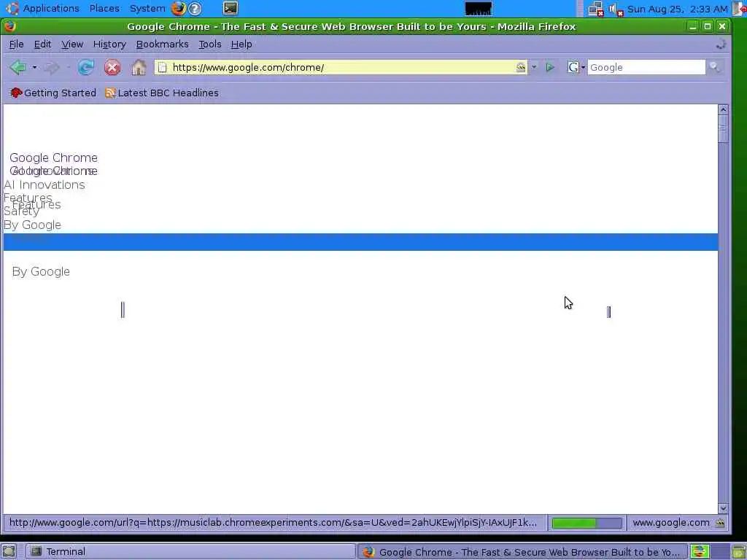Viewport: 747px width, 560px height.
Task: Click the date and time clock
Action: pos(678,9)
